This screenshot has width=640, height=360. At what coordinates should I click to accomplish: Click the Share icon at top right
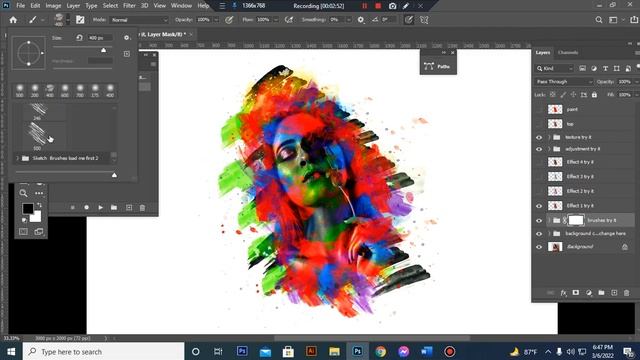634,20
